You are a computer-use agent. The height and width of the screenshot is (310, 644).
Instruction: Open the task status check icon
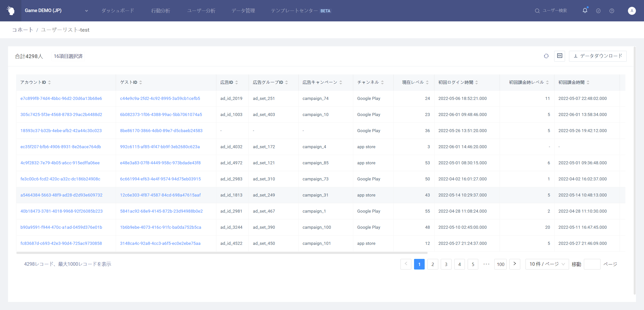click(x=598, y=11)
